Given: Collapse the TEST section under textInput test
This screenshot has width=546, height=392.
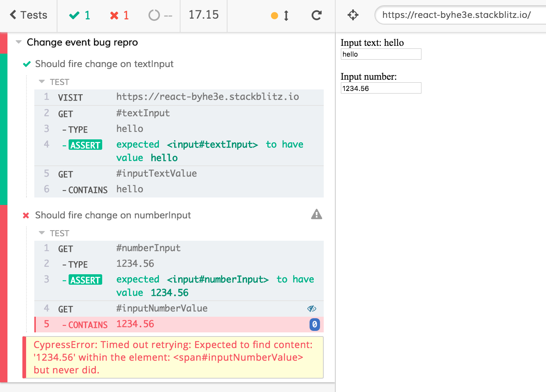Looking at the screenshot, I should pos(42,82).
